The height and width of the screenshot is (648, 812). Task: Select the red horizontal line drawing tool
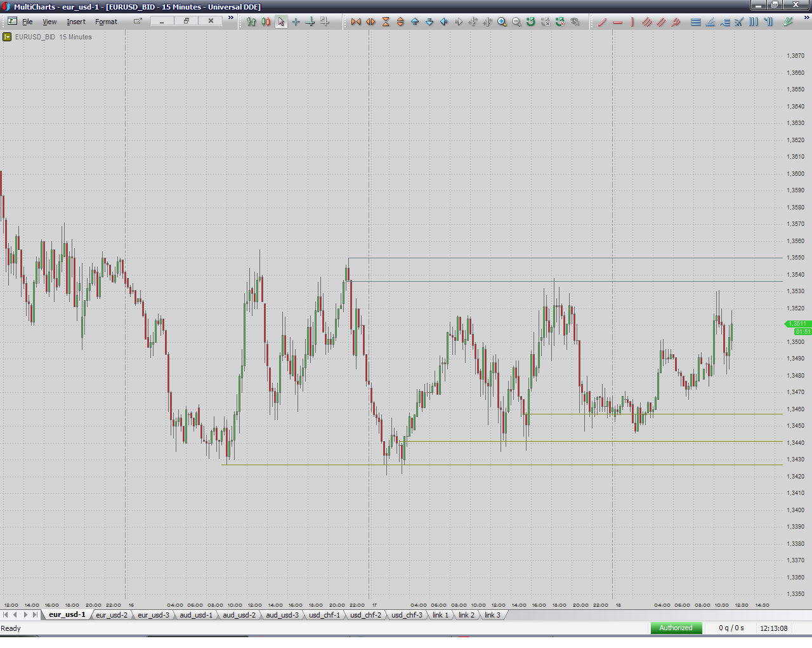pyautogui.click(x=617, y=22)
